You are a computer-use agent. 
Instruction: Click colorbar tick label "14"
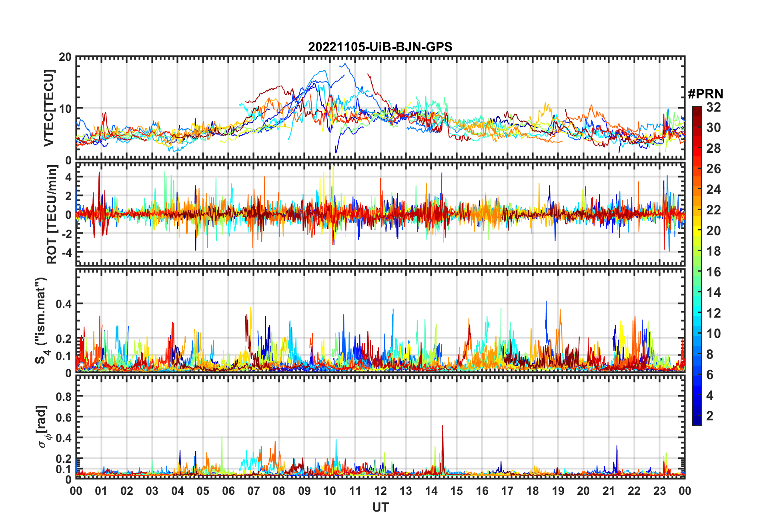[713, 292]
